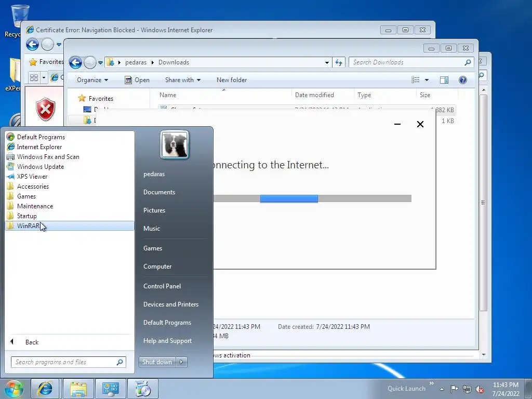Click the Windows Start orb
The height and width of the screenshot is (399, 532).
(14, 389)
